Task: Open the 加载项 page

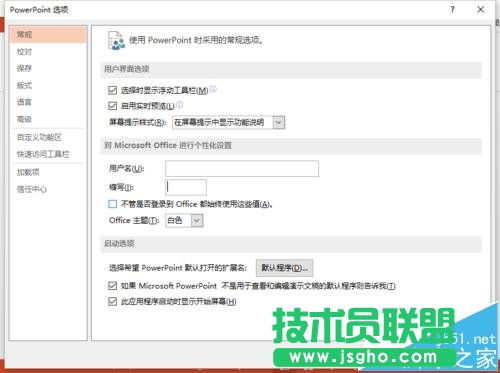Action: pyautogui.click(x=28, y=172)
